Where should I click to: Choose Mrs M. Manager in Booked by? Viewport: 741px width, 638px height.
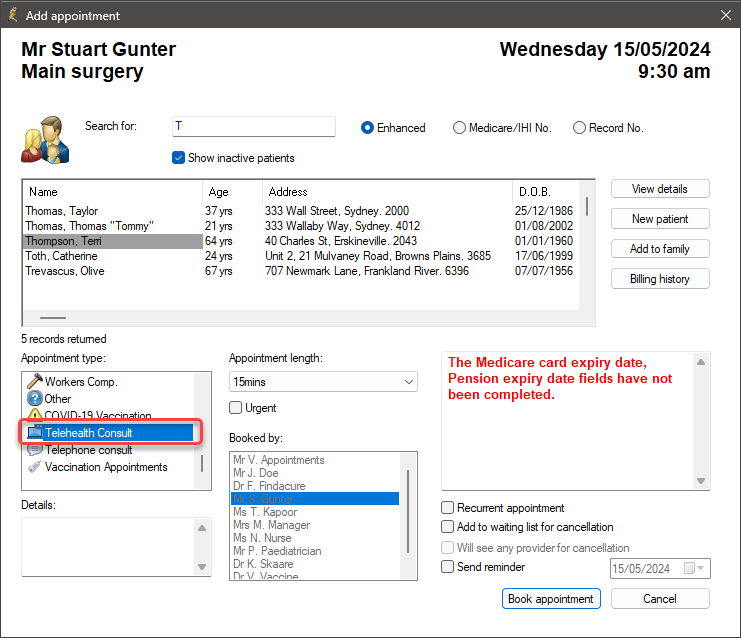tap(315, 525)
